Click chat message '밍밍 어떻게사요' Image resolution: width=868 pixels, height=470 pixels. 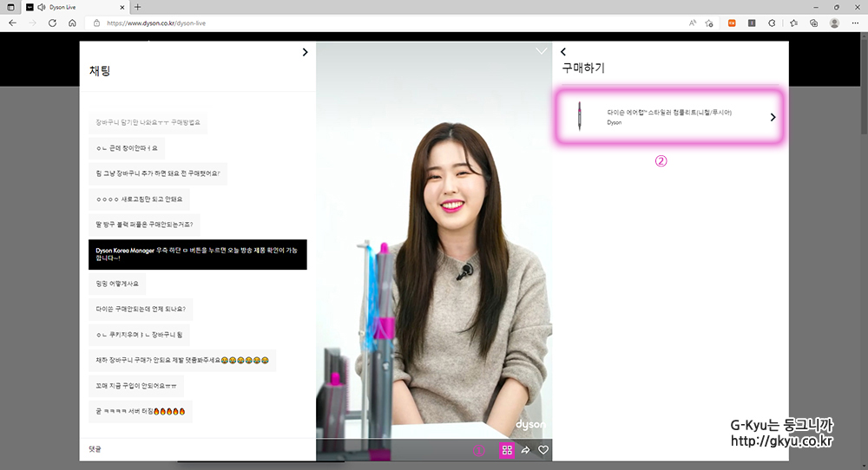tap(117, 283)
